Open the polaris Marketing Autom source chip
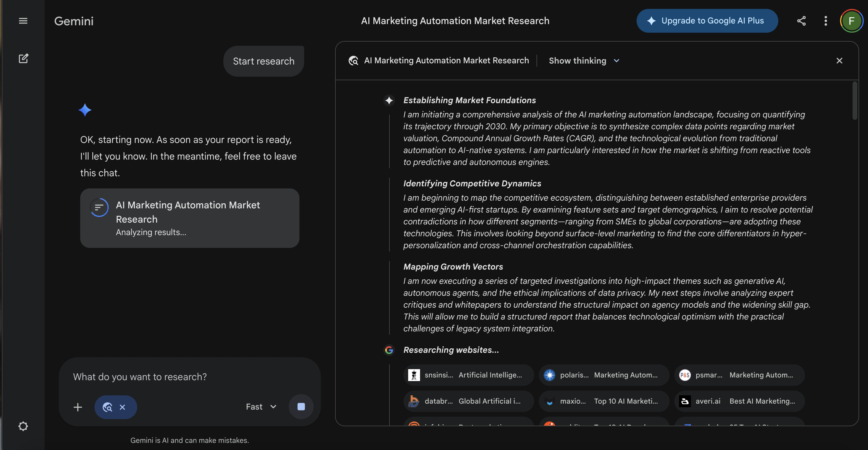868x450 pixels. pos(604,375)
